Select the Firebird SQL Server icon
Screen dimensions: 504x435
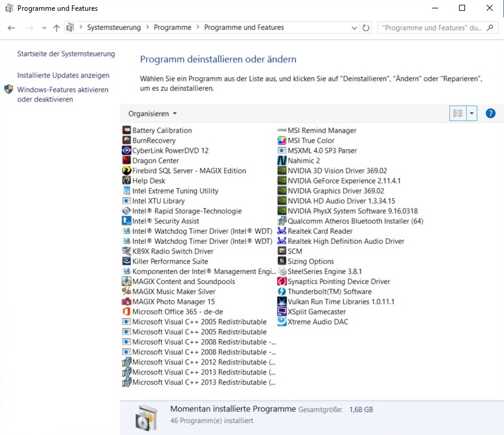126,171
